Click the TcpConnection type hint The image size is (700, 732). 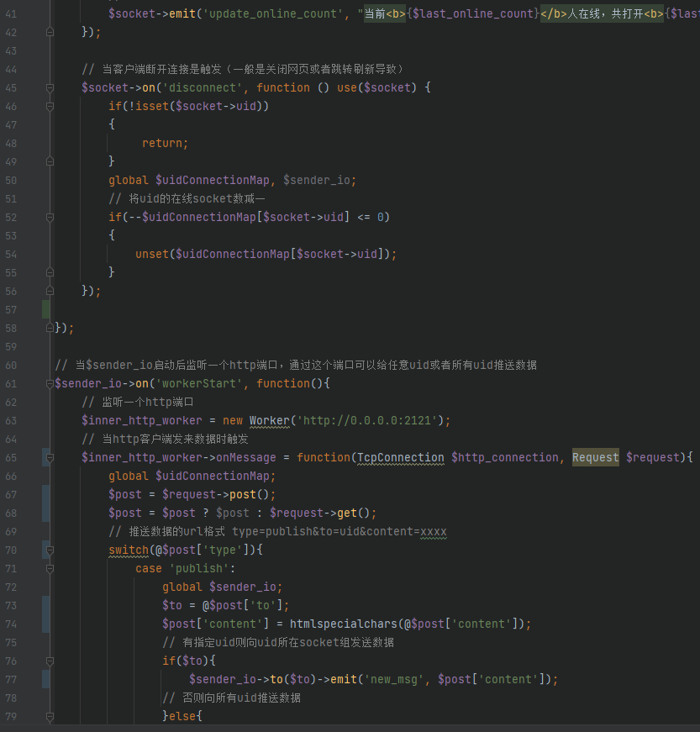[400, 457]
